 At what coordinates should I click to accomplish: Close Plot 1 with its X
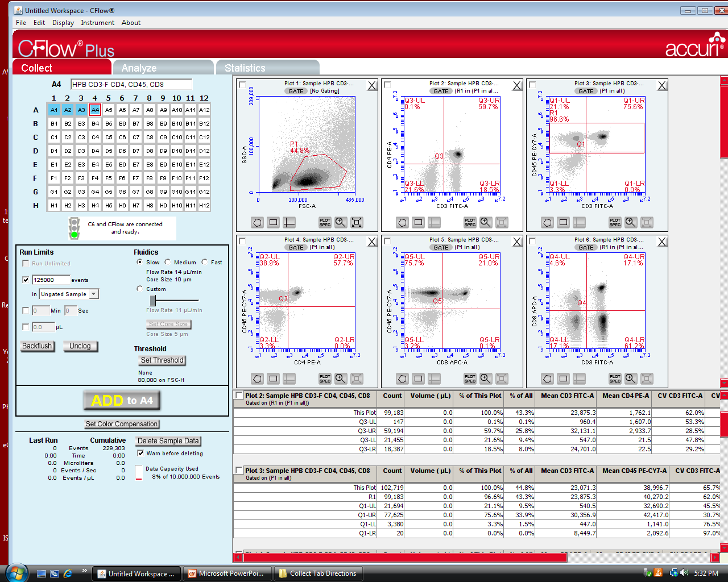372,85
